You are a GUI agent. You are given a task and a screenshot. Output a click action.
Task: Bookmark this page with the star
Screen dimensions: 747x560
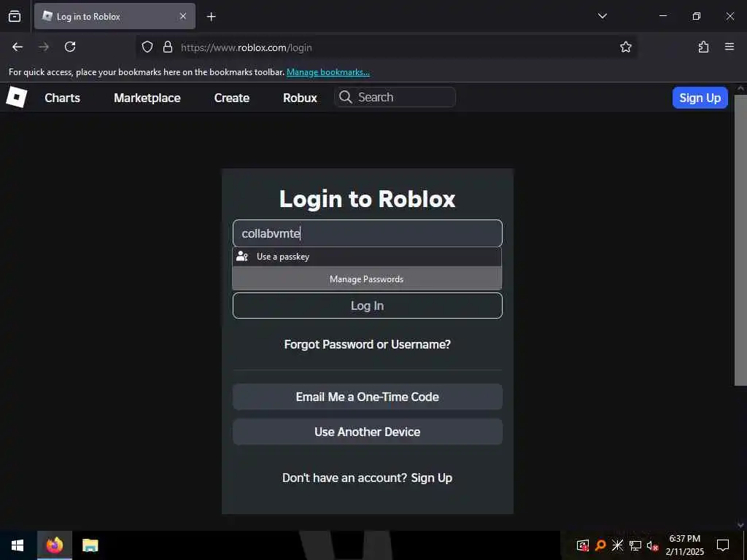tap(625, 47)
